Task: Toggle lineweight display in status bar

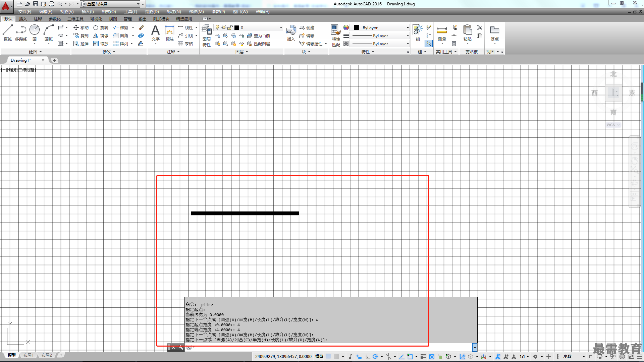Action: point(423,357)
